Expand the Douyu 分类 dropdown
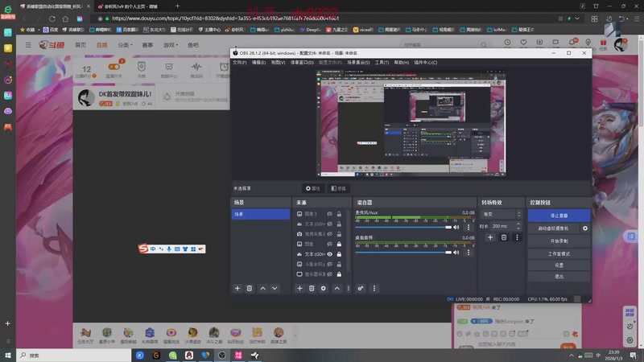This screenshot has width=644, height=362. coord(126,45)
